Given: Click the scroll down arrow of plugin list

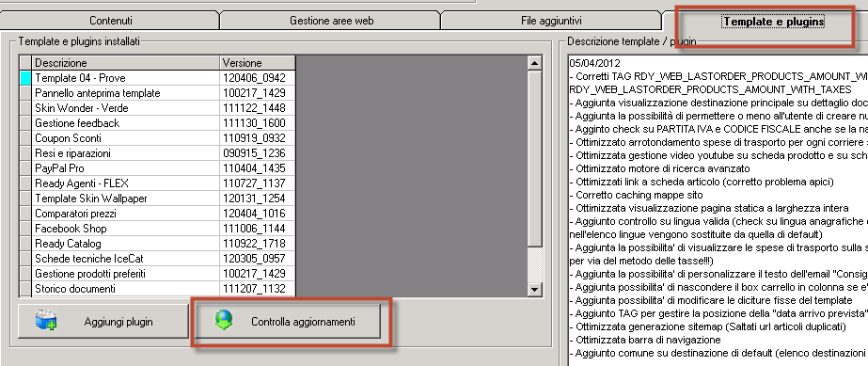Looking at the screenshot, I should [535, 289].
